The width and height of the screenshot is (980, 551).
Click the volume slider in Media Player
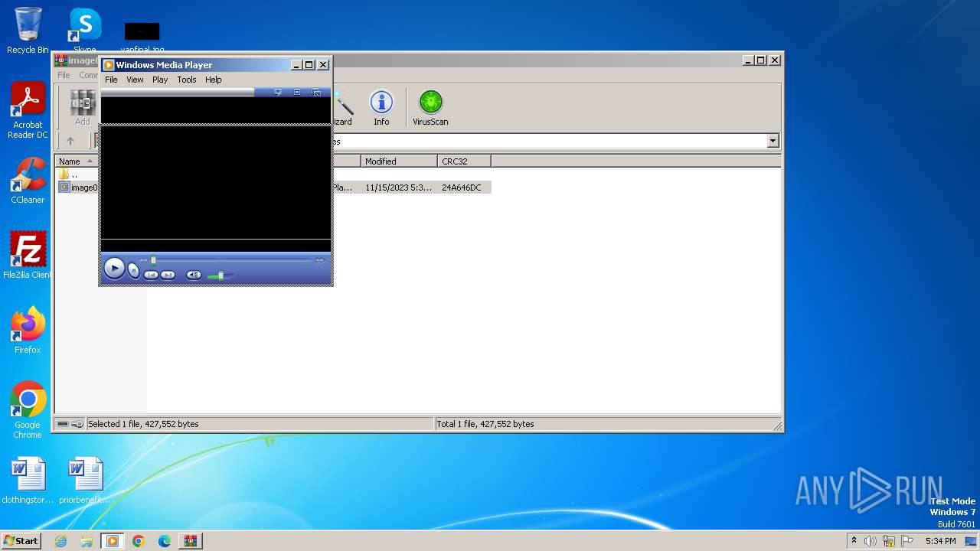(220, 275)
